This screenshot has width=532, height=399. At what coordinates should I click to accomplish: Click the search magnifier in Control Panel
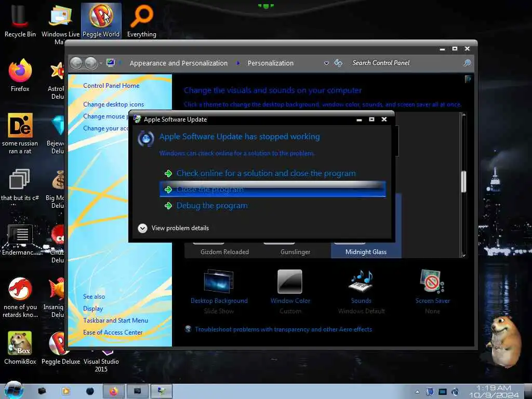coord(467,63)
